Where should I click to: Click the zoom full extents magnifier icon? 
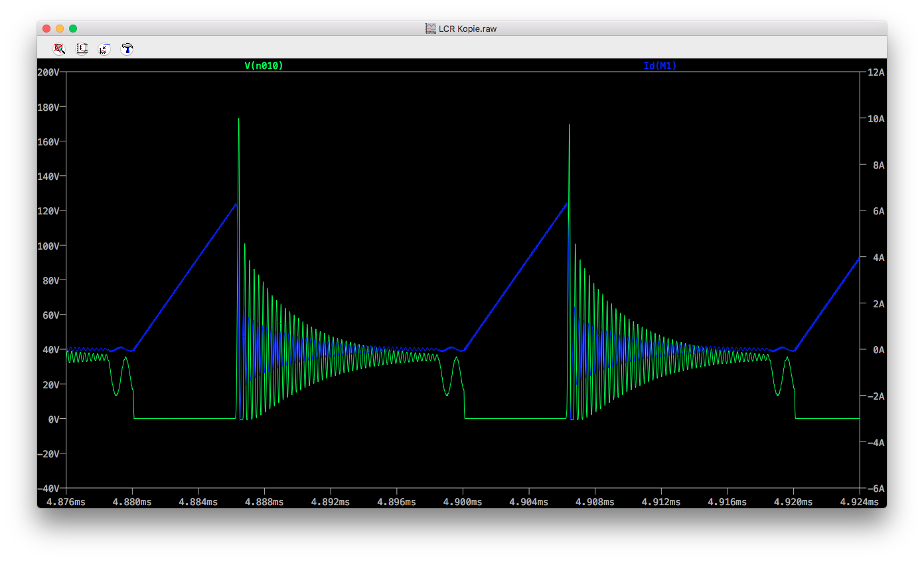[60, 48]
